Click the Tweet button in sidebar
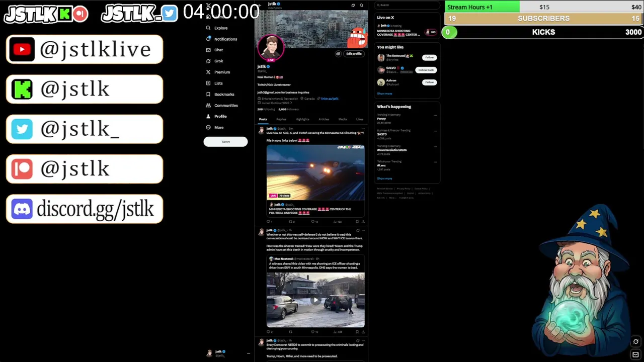This screenshot has width=644, height=362. (225, 142)
